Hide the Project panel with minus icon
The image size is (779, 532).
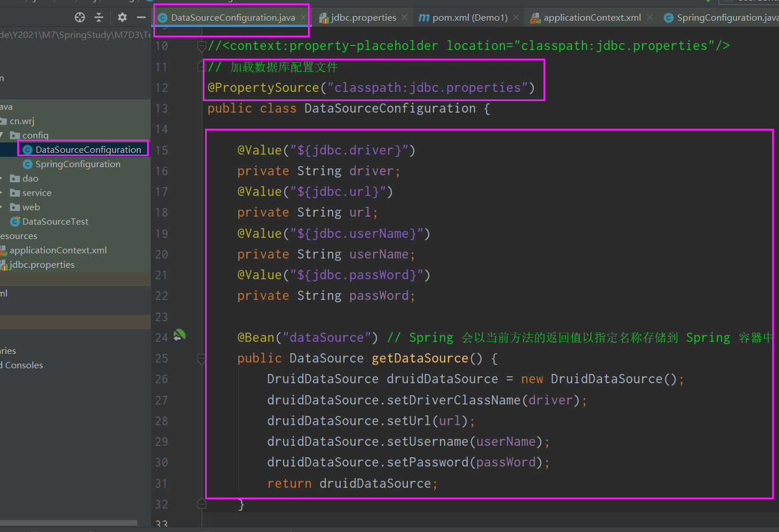pos(141,17)
